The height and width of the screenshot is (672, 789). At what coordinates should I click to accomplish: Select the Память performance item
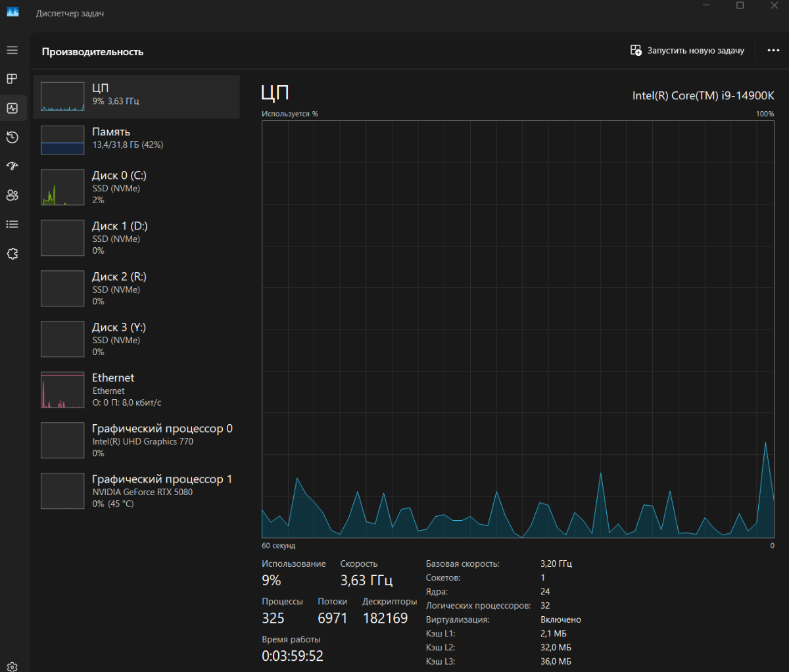pyautogui.click(x=137, y=139)
